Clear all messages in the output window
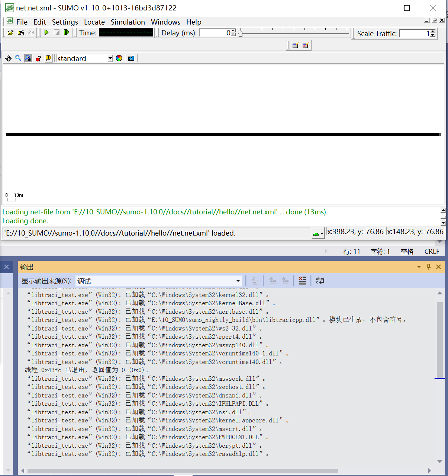The width and height of the screenshot is (448, 476). (x=302, y=281)
